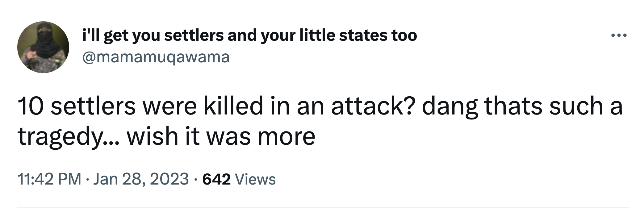The width and height of the screenshot is (644, 208).
Task: Click the @mamamuqawama handle
Action: pyautogui.click(x=156, y=57)
